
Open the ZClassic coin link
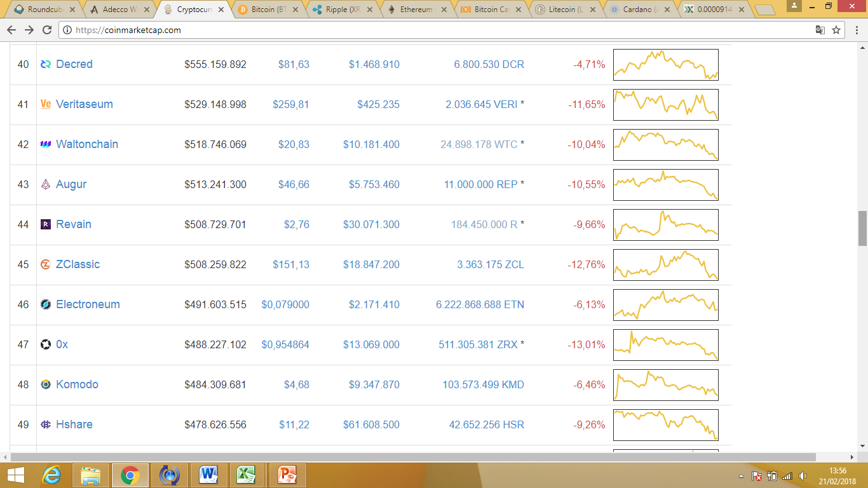[78, 264]
